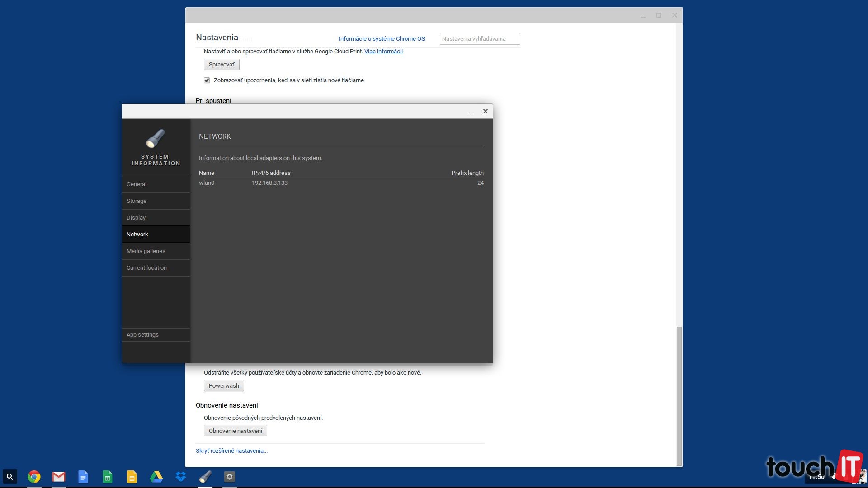Launch Google Drive from shelf
This screenshot has width=868, height=488.
tap(156, 477)
